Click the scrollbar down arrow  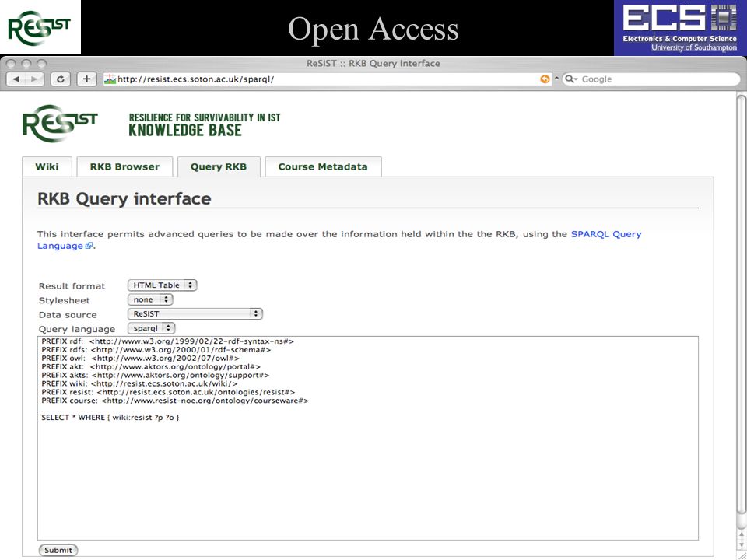(x=741, y=546)
